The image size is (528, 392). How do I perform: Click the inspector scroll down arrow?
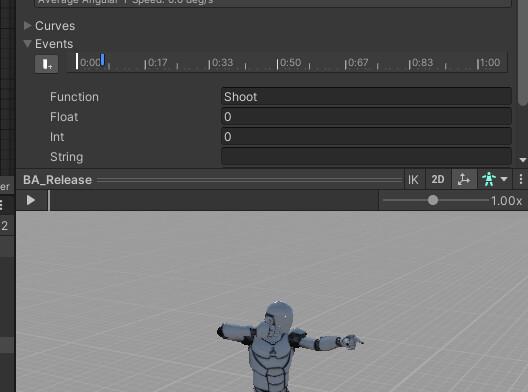click(523, 160)
